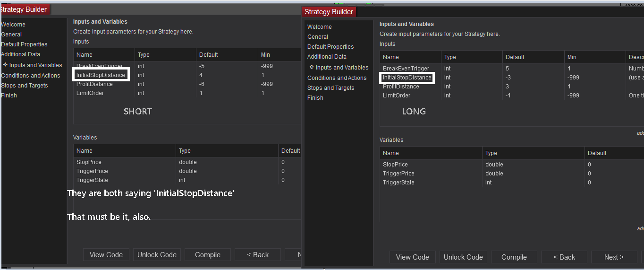This screenshot has height=270, width=644.
Task: Select the Welcome step in the LONG strategy window
Action: [x=319, y=26]
